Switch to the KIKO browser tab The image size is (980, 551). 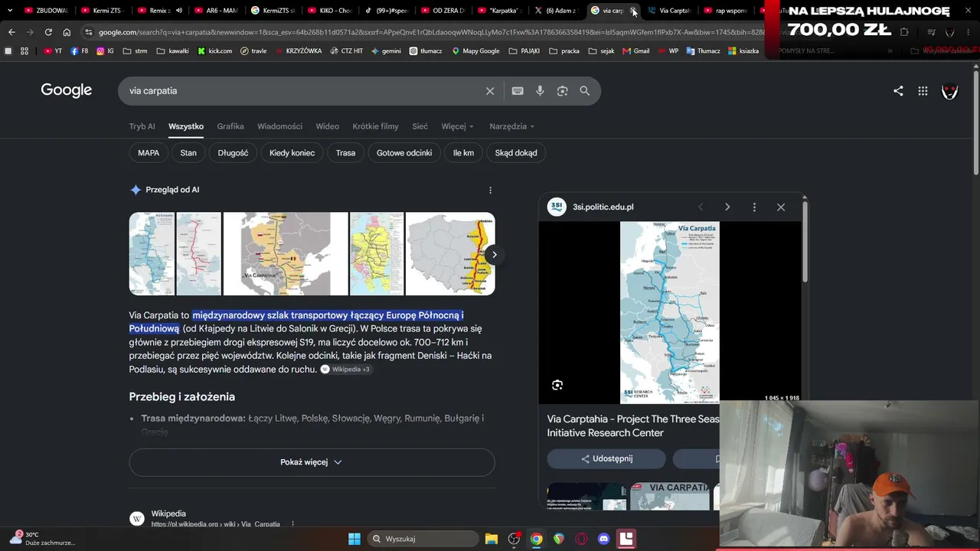[x=329, y=11]
